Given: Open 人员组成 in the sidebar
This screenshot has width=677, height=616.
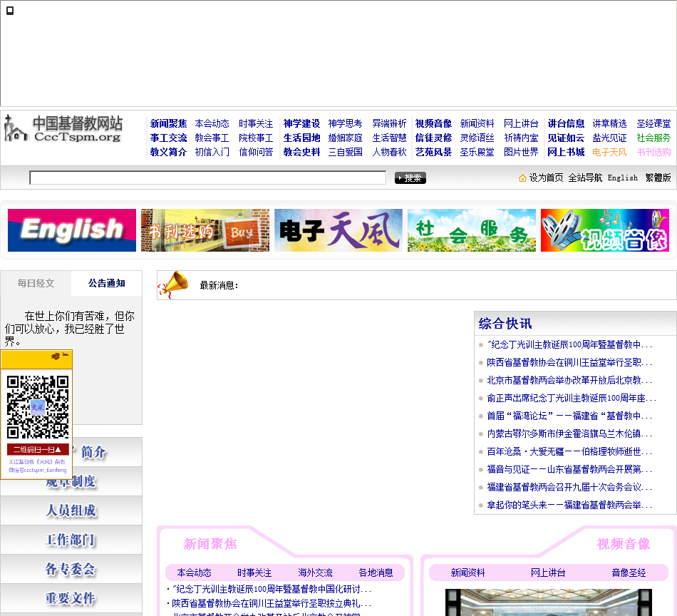Looking at the screenshot, I should (x=71, y=510).
